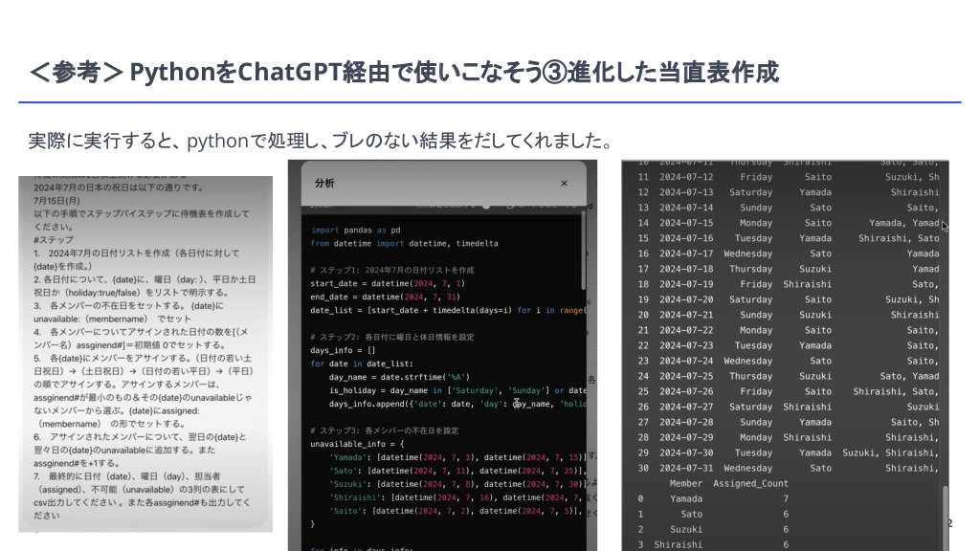
Task: Click the 'end_date = datetime' code line
Action: click(388, 297)
